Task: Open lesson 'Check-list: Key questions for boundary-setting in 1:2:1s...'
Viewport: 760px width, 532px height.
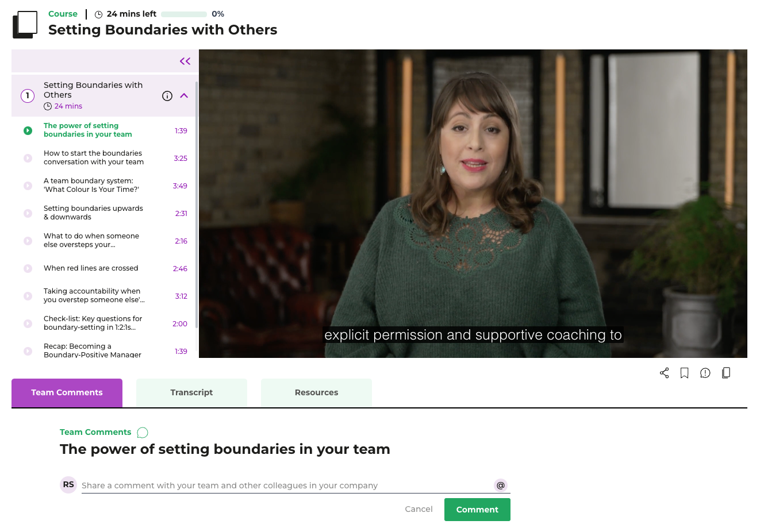Action: 93,323
